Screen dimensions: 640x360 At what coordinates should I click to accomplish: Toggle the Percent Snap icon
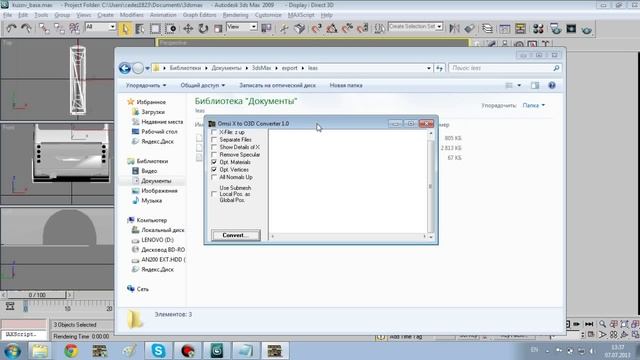tap(347, 28)
